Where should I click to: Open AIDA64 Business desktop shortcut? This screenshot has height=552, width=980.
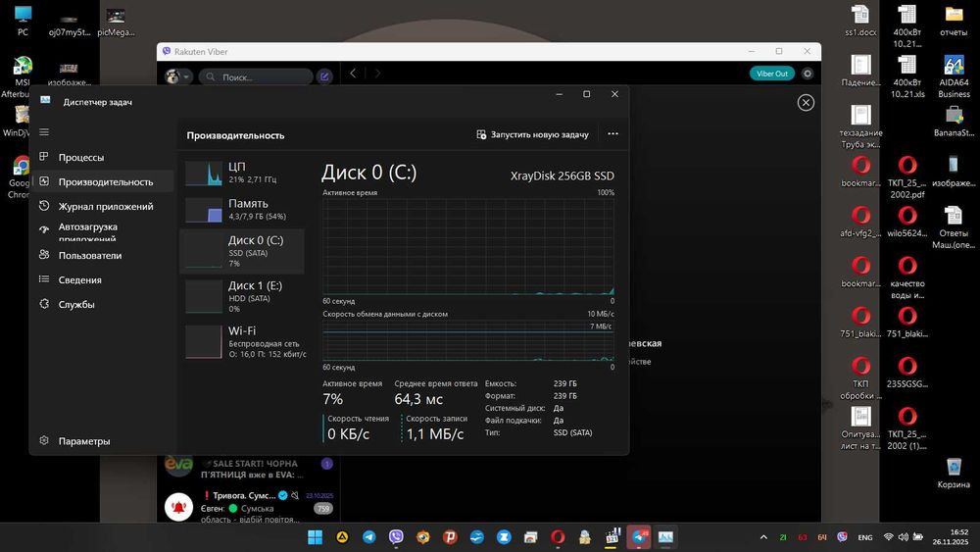point(954,76)
